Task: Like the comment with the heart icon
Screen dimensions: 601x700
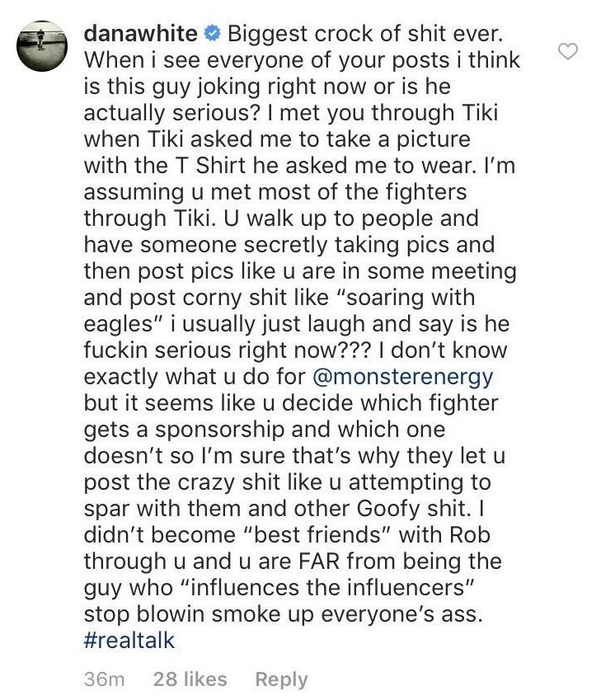Action: point(568,52)
